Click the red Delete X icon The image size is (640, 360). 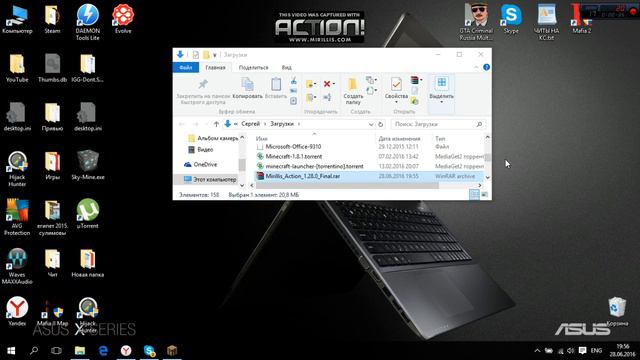click(327, 84)
